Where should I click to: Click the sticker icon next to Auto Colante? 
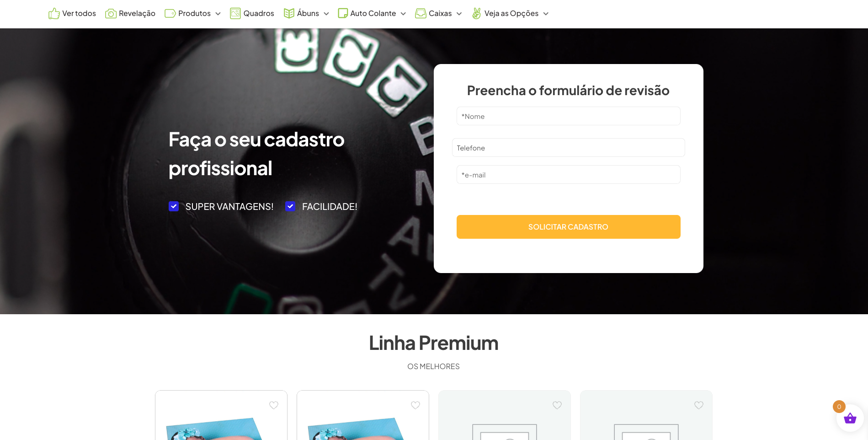[343, 13]
